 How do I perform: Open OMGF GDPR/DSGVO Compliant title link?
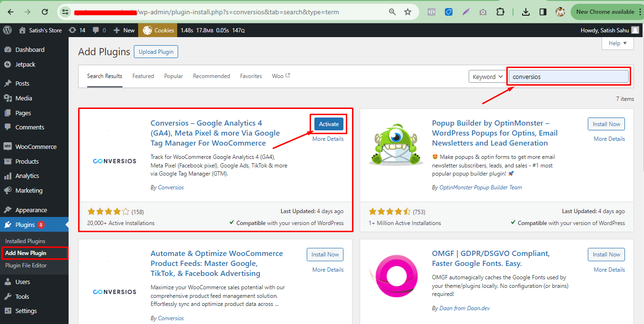(491, 258)
